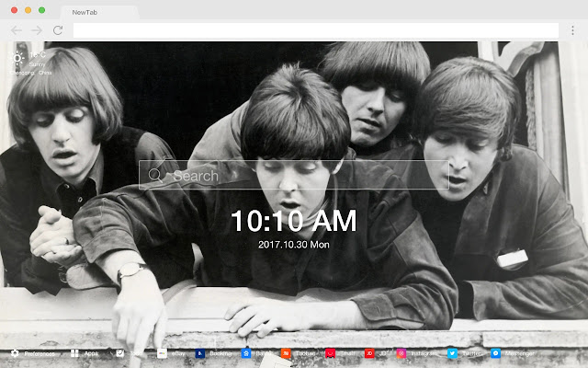Reload the page with refresh icon
The image size is (588, 368).
(58, 30)
